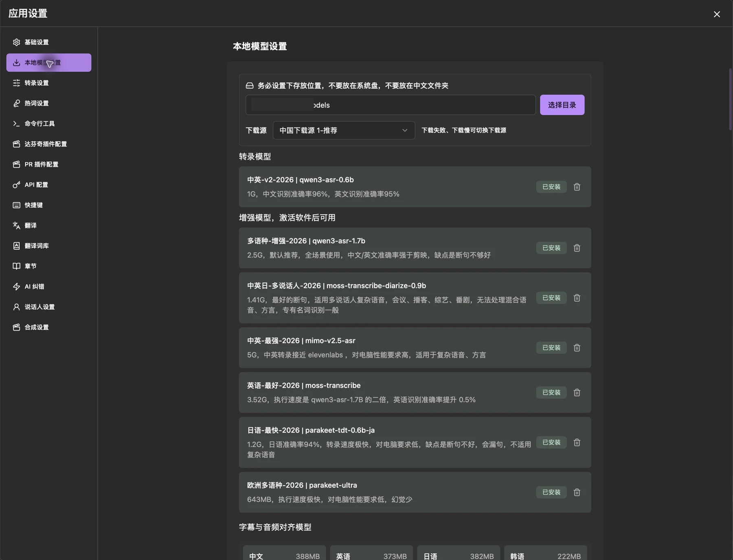Image resolution: width=733 pixels, height=560 pixels.
Task: Select the 英语 373MB alignment model
Action: (371, 553)
